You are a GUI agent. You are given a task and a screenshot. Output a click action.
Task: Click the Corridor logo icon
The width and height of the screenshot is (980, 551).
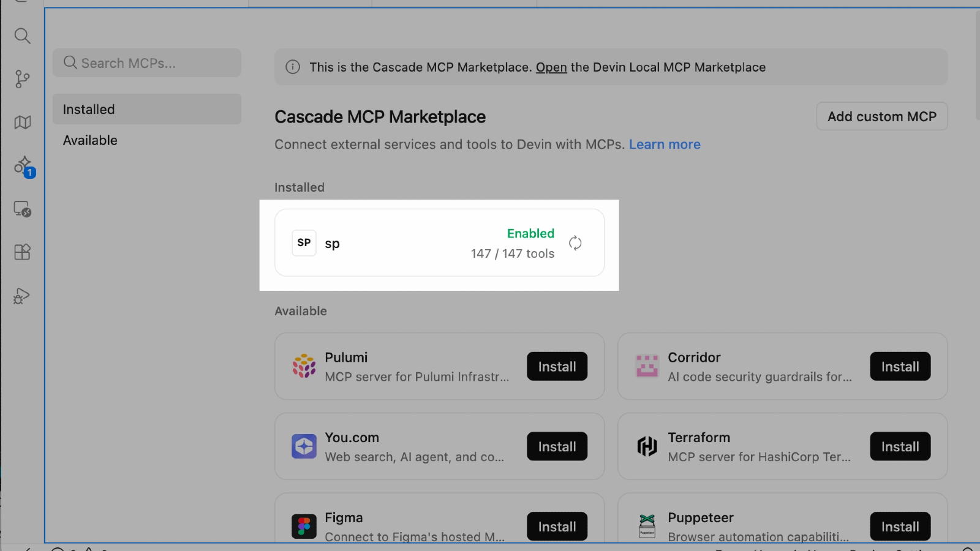point(647,366)
